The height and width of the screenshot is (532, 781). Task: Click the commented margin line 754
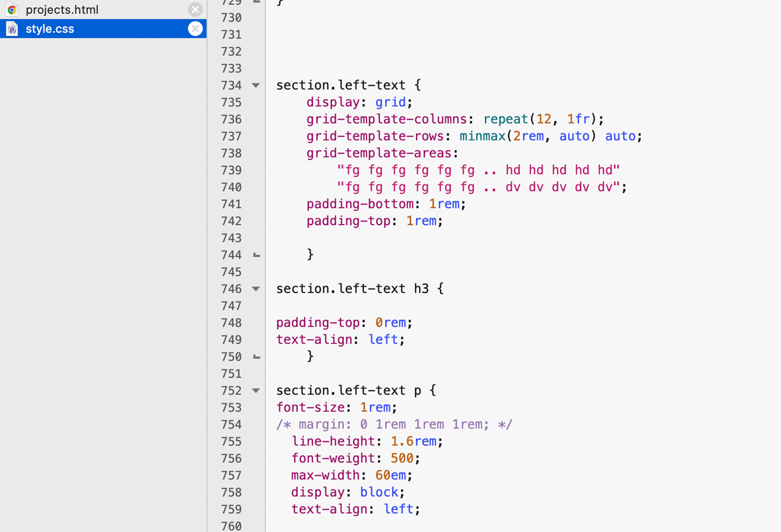(394, 424)
